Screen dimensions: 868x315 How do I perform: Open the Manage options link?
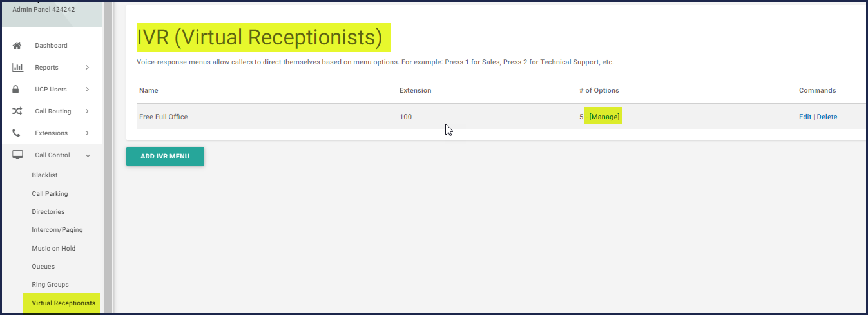point(604,117)
